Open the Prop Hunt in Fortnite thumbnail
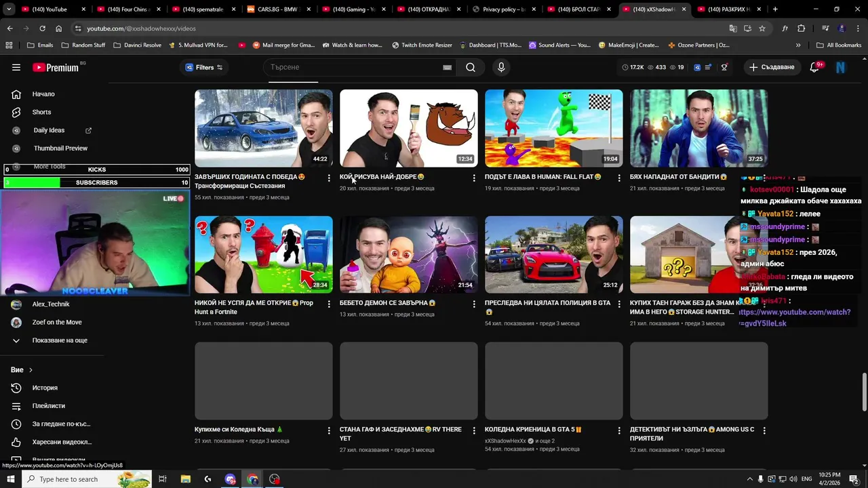868x488 pixels. click(264, 255)
